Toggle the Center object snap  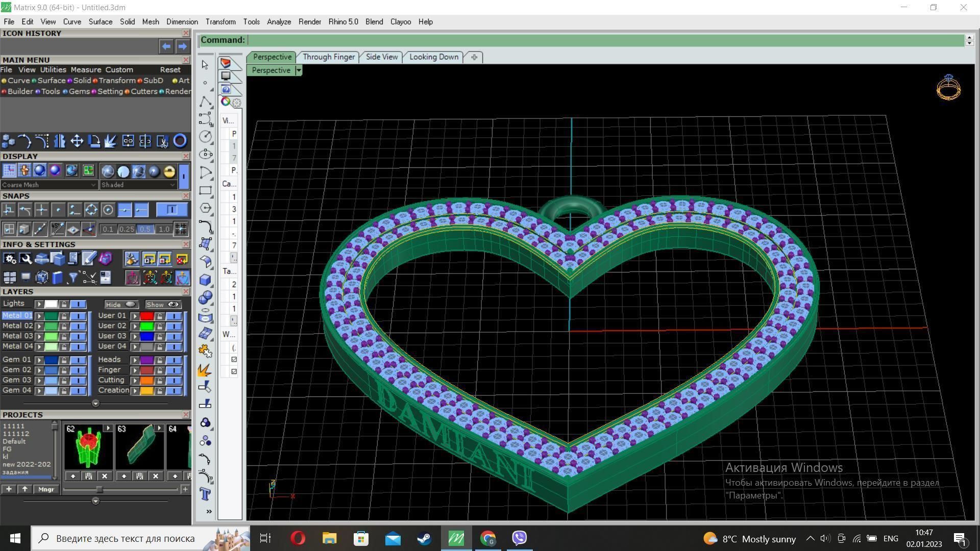pyautogui.click(x=108, y=210)
